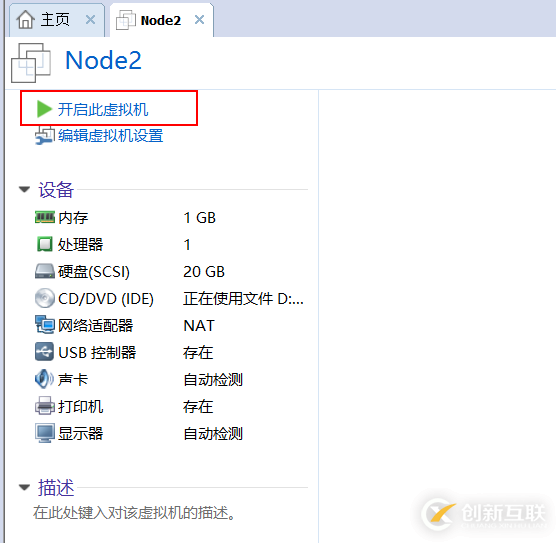Select the 处理器 device label

(80, 244)
